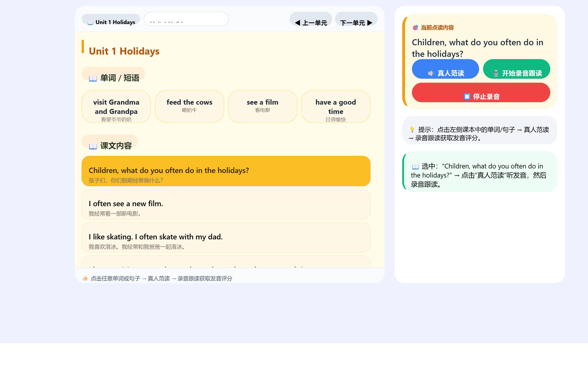Play the 真人范读 model reading
The image size is (588, 392).
(445, 69)
